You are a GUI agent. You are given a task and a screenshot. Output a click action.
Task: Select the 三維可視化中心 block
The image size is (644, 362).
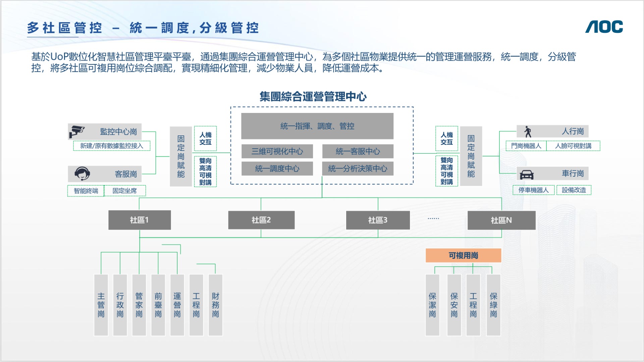[x=277, y=151]
